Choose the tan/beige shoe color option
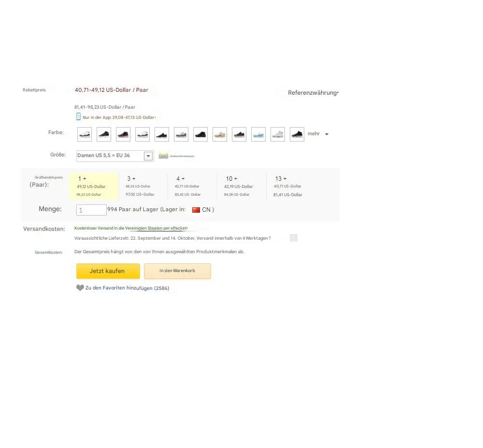The height and width of the screenshot is (448, 483). click(220, 134)
